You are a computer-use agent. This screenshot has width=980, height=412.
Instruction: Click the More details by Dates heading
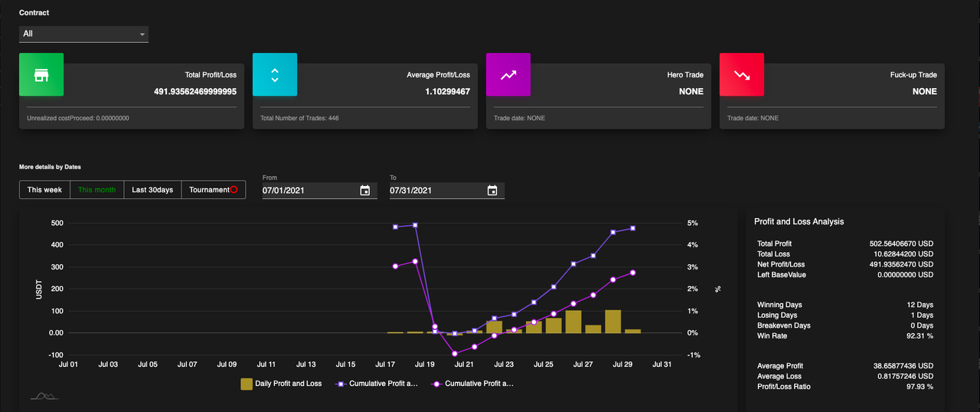click(x=50, y=166)
